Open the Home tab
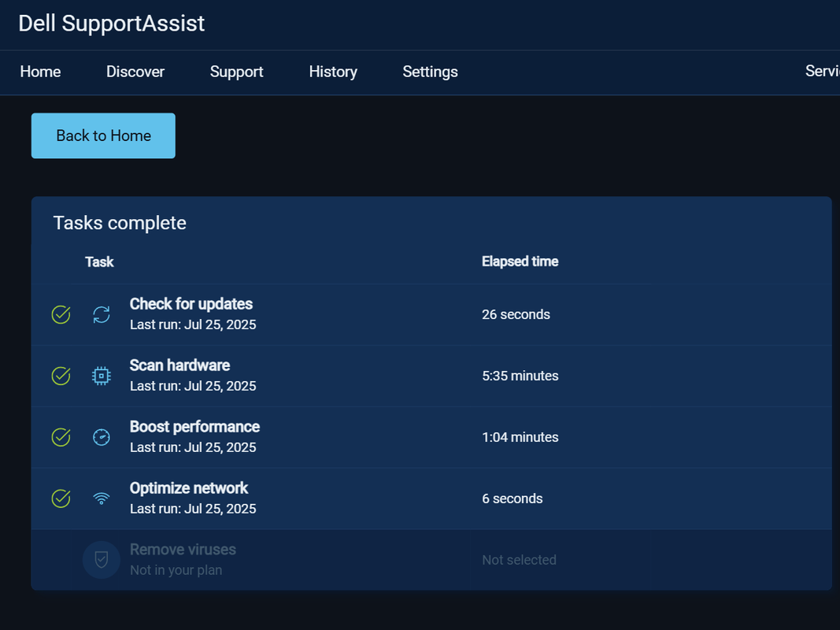 click(40, 72)
